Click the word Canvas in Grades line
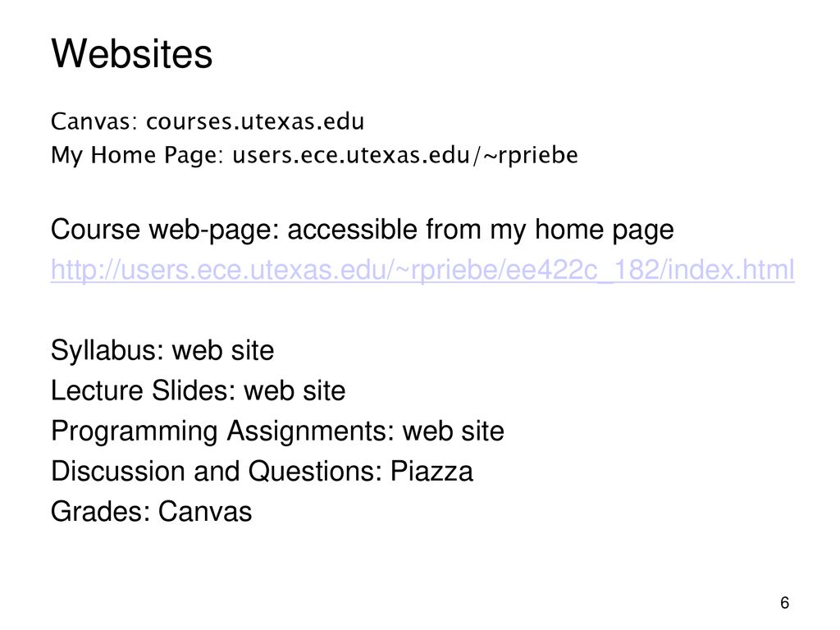Viewport: 840px width, 630px height. pos(204,512)
